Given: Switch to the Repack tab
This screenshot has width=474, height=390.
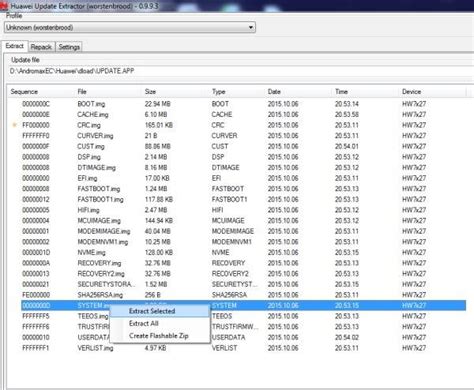Looking at the screenshot, I should click(x=41, y=47).
